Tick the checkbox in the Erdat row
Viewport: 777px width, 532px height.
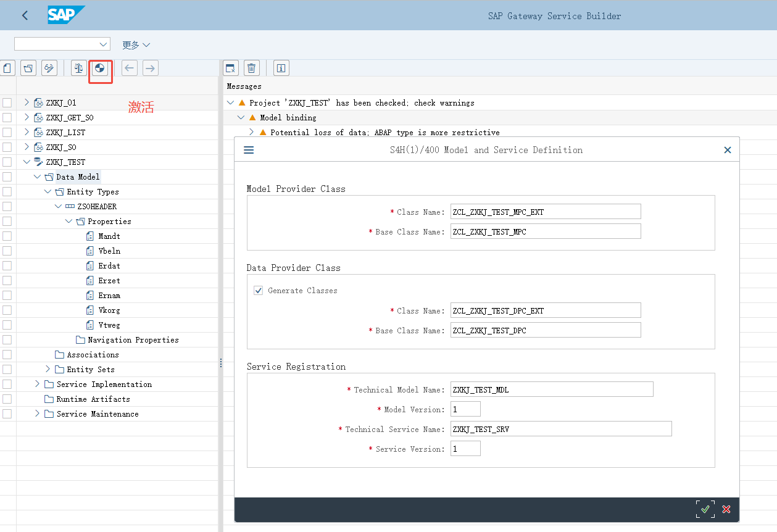pos(7,265)
